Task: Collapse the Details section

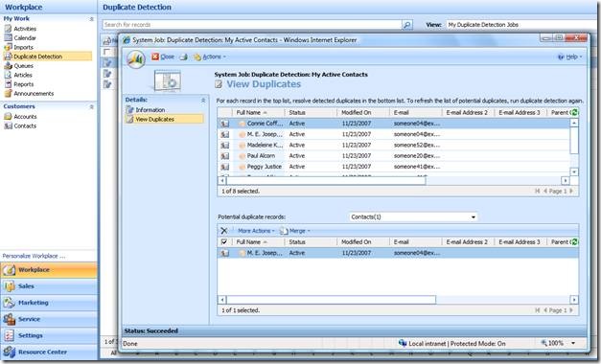Action: (x=203, y=100)
